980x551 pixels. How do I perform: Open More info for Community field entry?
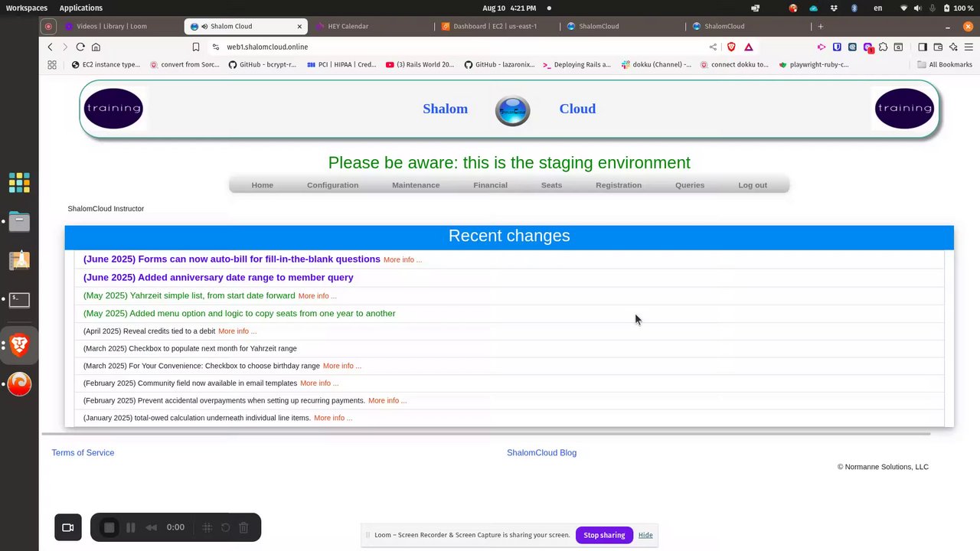click(x=319, y=383)
